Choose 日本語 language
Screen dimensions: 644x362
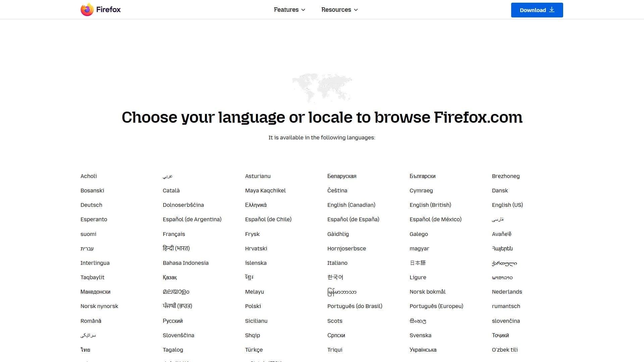point(418,263)
